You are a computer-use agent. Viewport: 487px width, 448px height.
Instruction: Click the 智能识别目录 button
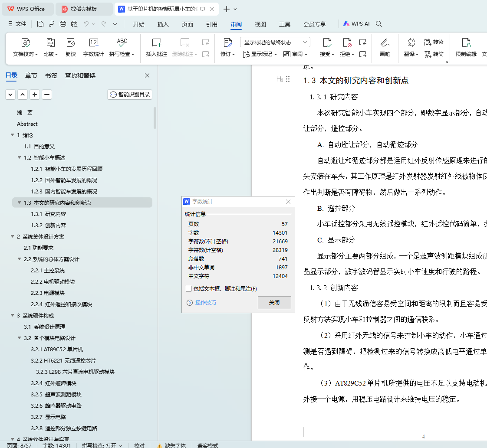click(x=130, y=95)
